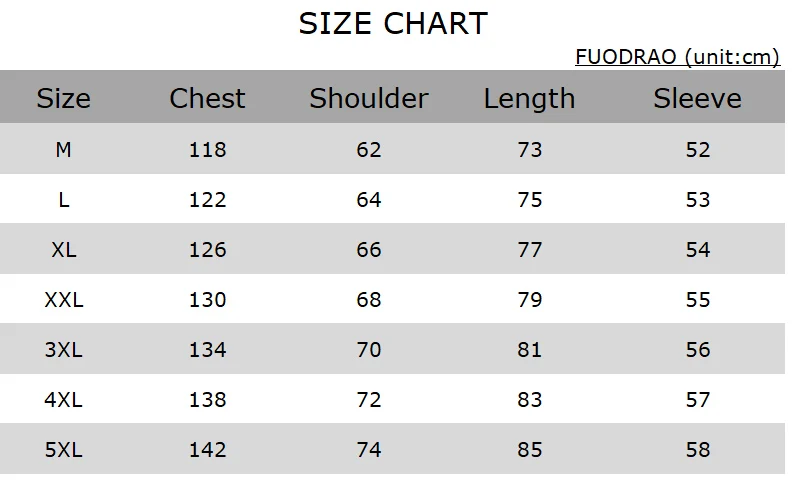Click the XXL size row label

coord(64,300)
